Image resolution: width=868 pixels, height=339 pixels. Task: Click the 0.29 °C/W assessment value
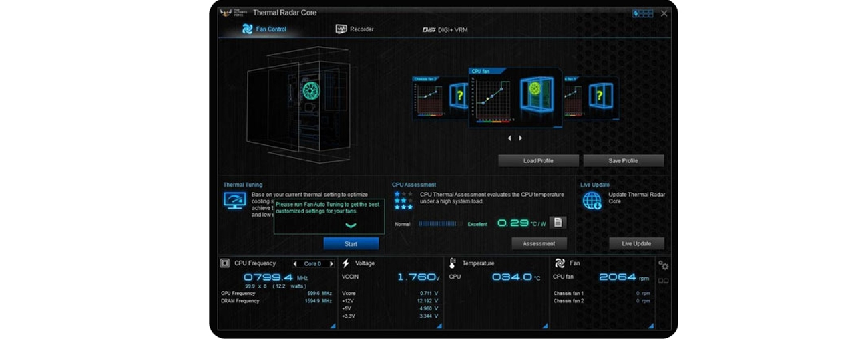coord(522,223)
